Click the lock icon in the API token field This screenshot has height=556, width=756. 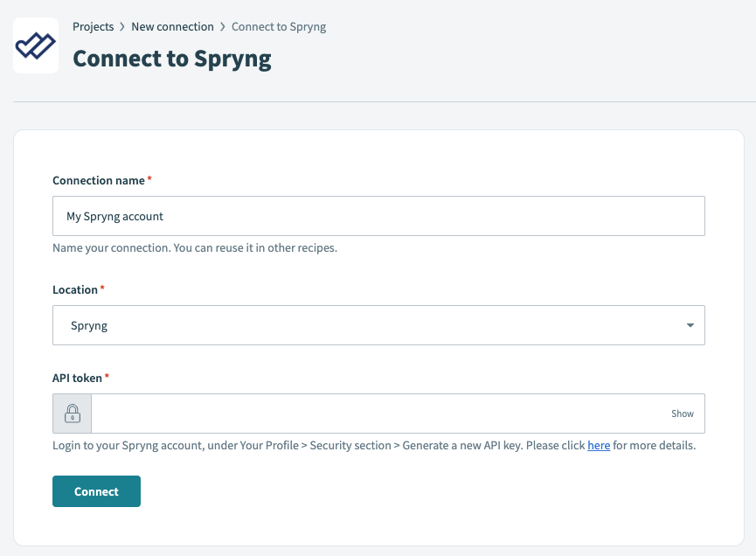71,412
